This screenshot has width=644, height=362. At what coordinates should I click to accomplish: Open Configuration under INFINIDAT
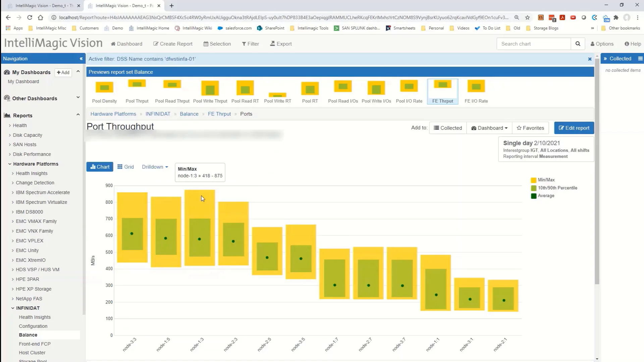pyautogui.click(x=33, y=326)
